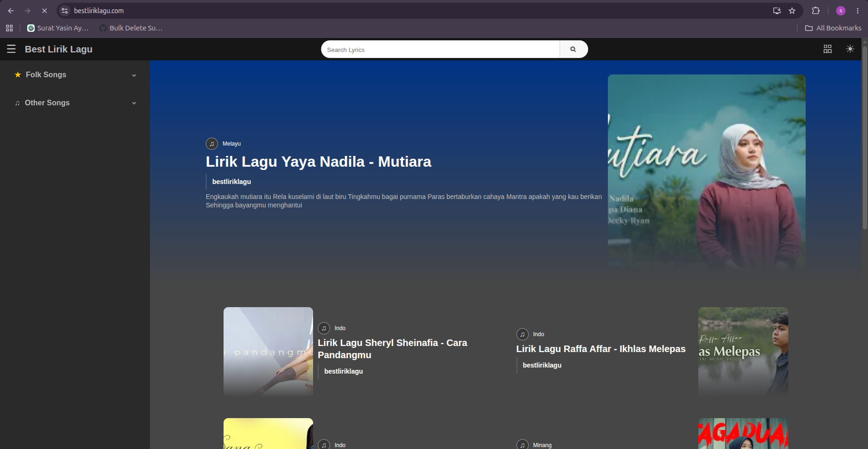Open the Sheryl Sheinafia Cara Pandangmu thumbnail
The height and width of the screenshot is (449, 868).
pos(268,352)
